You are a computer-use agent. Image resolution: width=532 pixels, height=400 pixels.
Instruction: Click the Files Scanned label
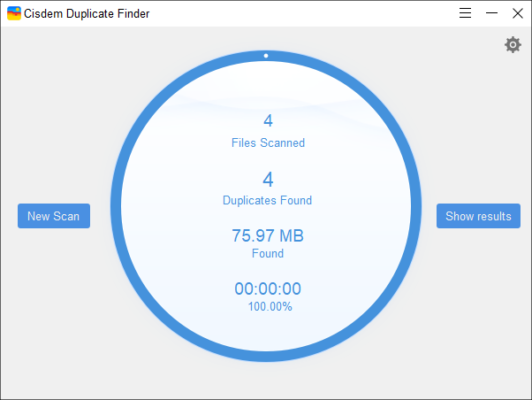coord(268,143)
